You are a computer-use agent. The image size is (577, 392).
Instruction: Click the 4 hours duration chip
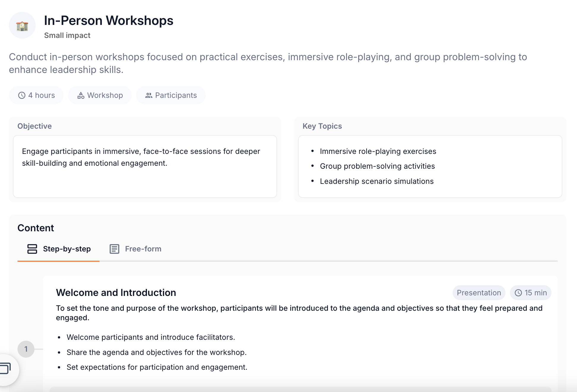(x=41, y=95)
